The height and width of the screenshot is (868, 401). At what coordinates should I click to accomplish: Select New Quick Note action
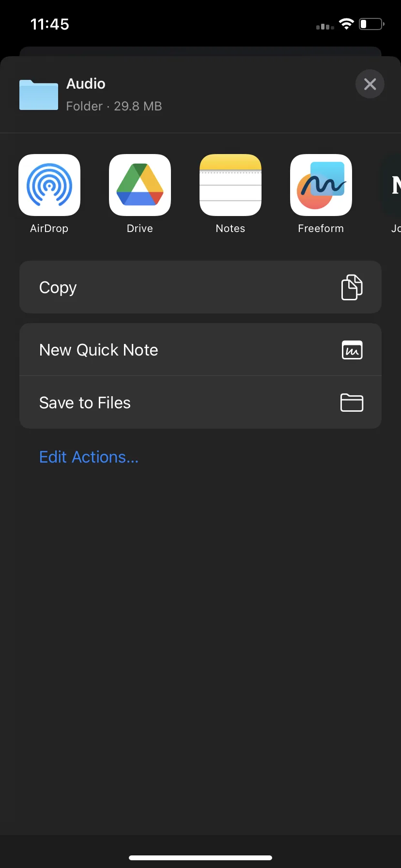200,350
